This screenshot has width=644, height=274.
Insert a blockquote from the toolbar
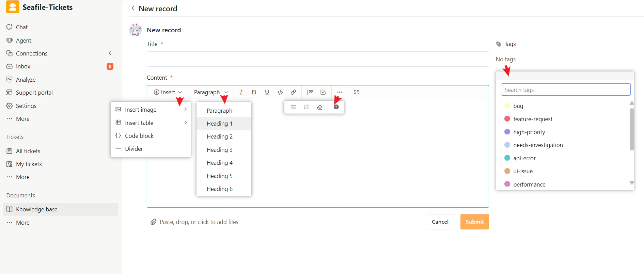pyautogui.click(x=310, y=92)
